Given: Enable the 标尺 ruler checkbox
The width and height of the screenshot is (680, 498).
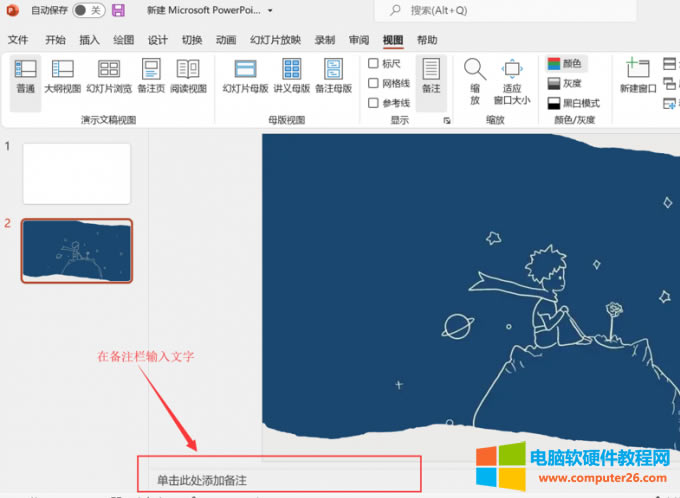Looking at the screenshot, I should [374, 64].
